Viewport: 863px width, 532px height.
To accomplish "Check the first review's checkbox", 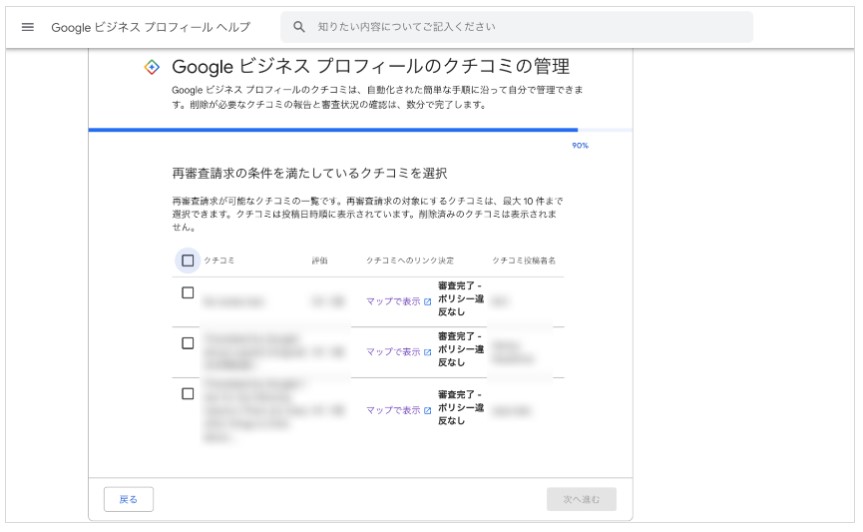I will pos(188,293).
